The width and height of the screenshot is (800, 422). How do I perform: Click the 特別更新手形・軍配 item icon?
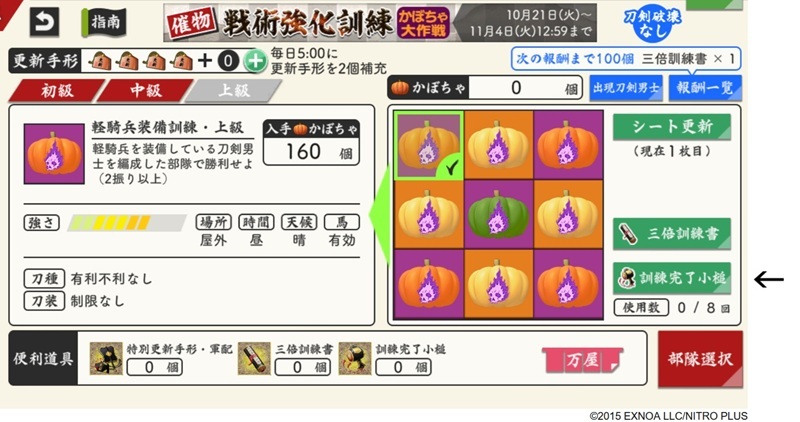click(106, 359)
